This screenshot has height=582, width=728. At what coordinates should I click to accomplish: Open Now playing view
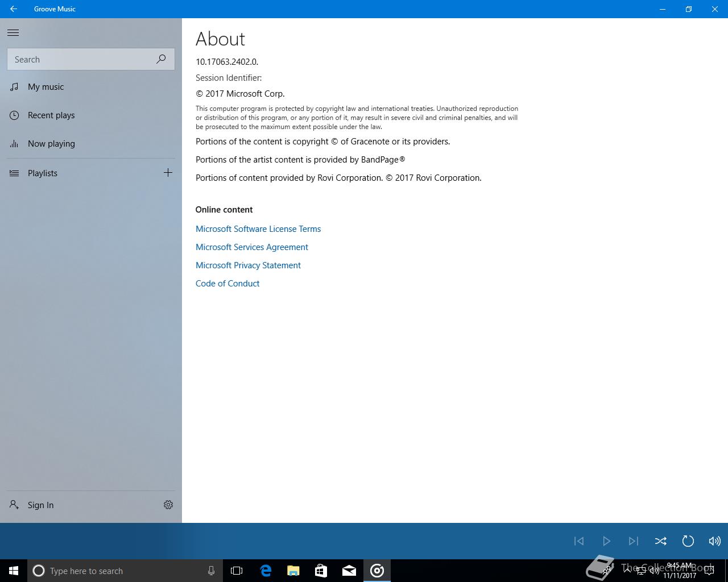91,144
